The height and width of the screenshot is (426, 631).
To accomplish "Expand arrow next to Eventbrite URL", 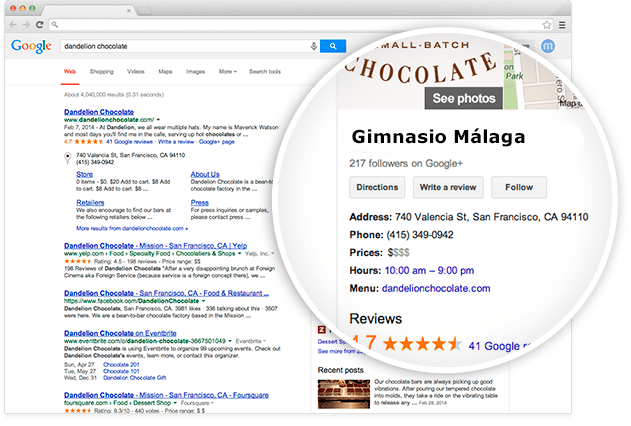I will 230,341.
